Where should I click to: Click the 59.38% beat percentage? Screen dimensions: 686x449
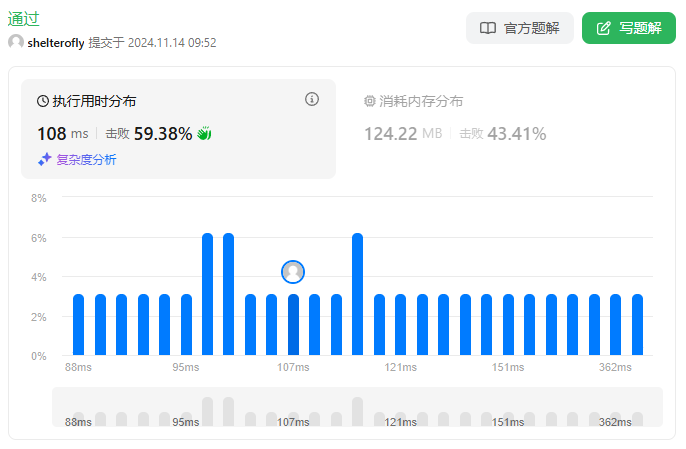coord(163,133)
